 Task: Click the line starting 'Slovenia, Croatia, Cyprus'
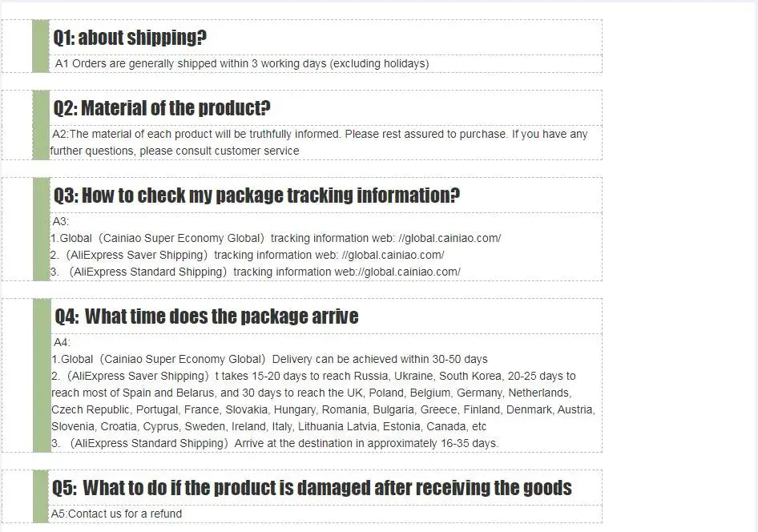[268, 427]
